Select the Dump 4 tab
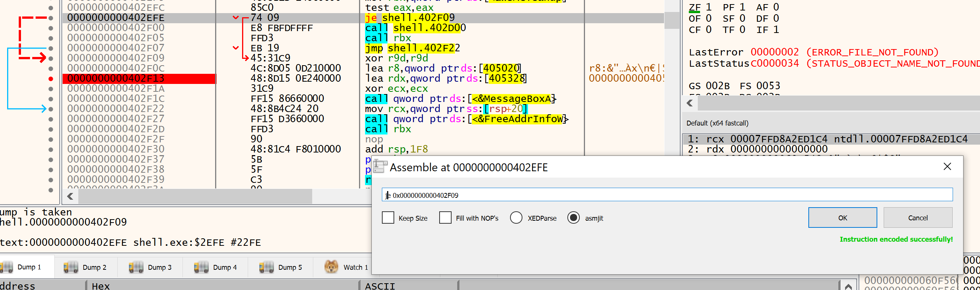This screenshot has width=980, height=290. [216, 267]
